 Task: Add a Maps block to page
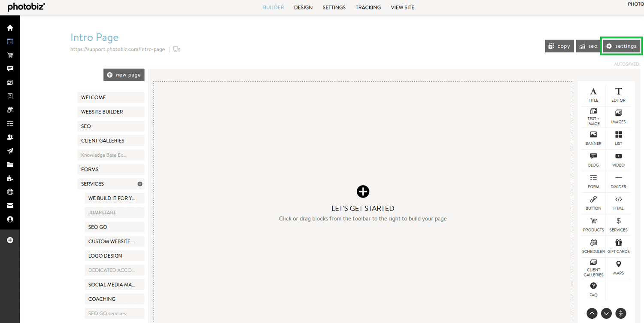(x=618, y=268)
